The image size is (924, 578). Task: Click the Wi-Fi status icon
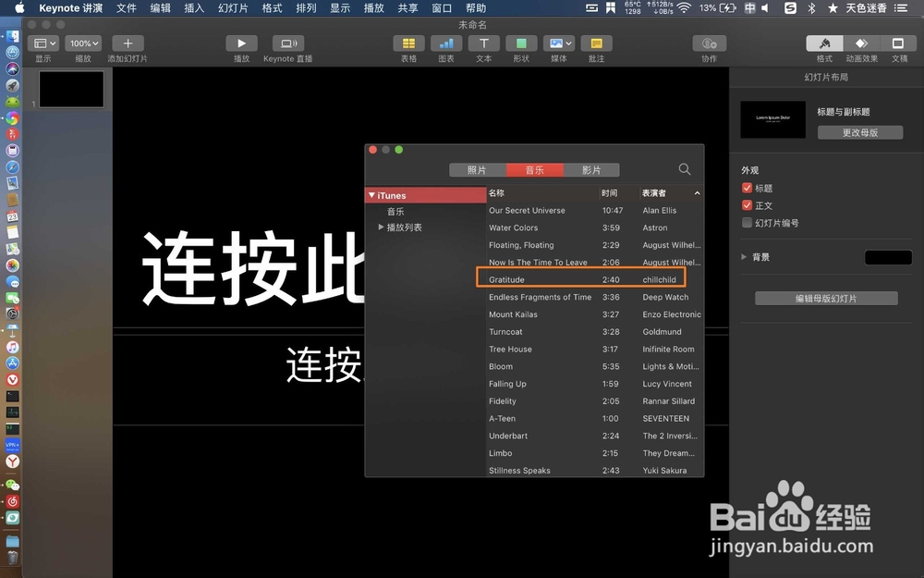point(684,7)
